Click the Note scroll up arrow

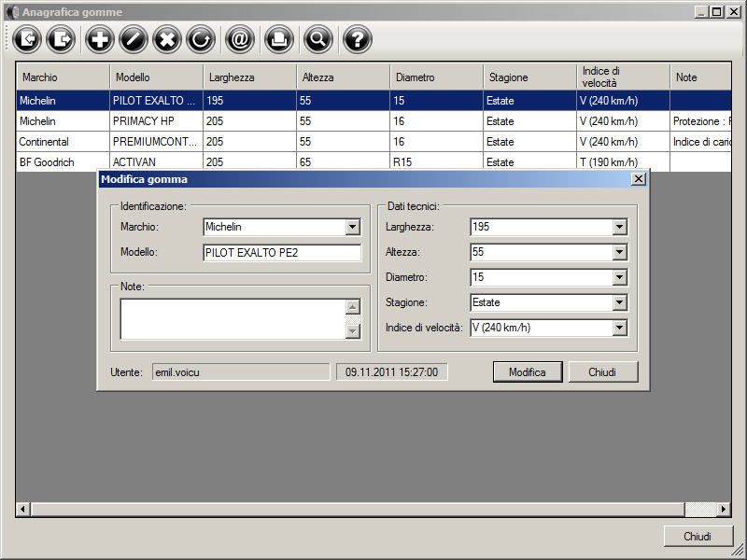point(353,308)
